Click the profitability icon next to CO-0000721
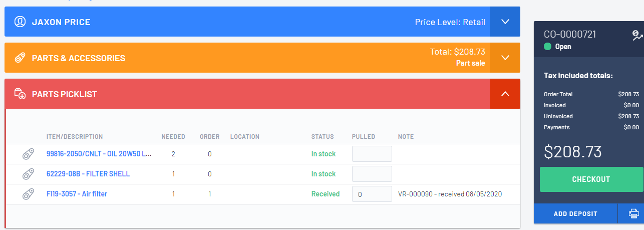644x230 pixels. (x=637, y=35)
